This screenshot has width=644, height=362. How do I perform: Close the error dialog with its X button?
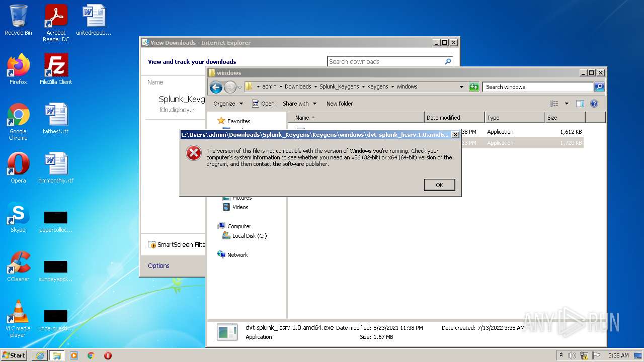tap(455, 135)
